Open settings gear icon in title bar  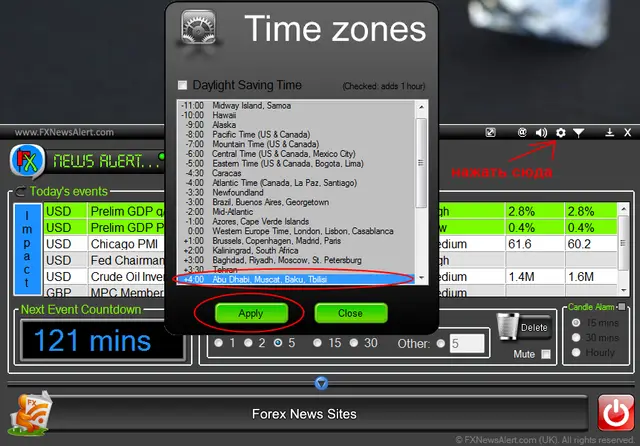pyautogui.click(x=560, y=133)
